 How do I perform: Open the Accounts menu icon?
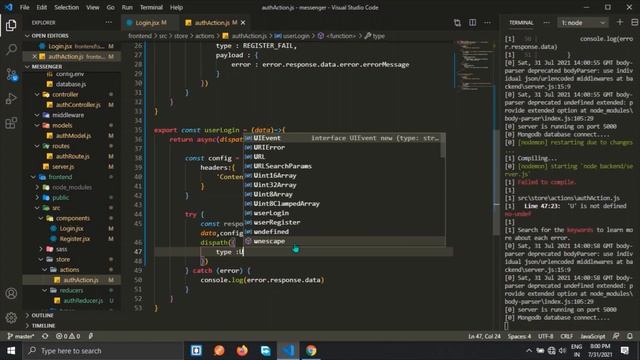pyautogui.click(x=11, y=293)
